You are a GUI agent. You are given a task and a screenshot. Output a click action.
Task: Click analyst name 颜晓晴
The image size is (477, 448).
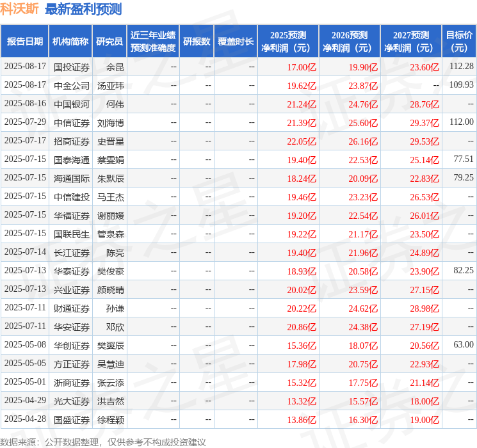(110, 289)
